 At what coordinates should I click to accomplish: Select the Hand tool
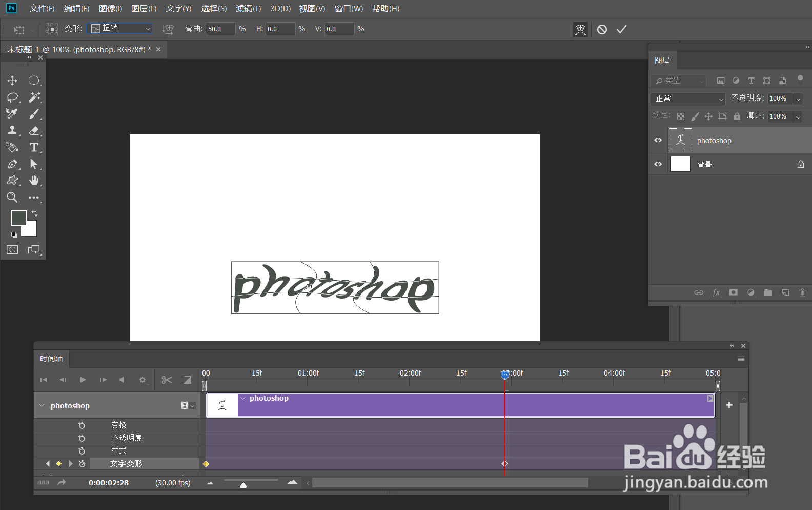tap(34, 181)
